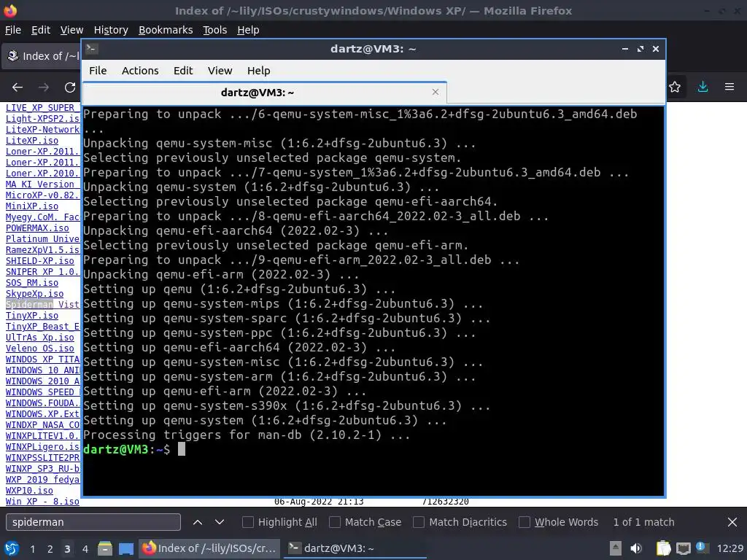Click the terminal window icon in title bar
The width and height of the screenshot is (747, 560).
click(x=92, y=48)
